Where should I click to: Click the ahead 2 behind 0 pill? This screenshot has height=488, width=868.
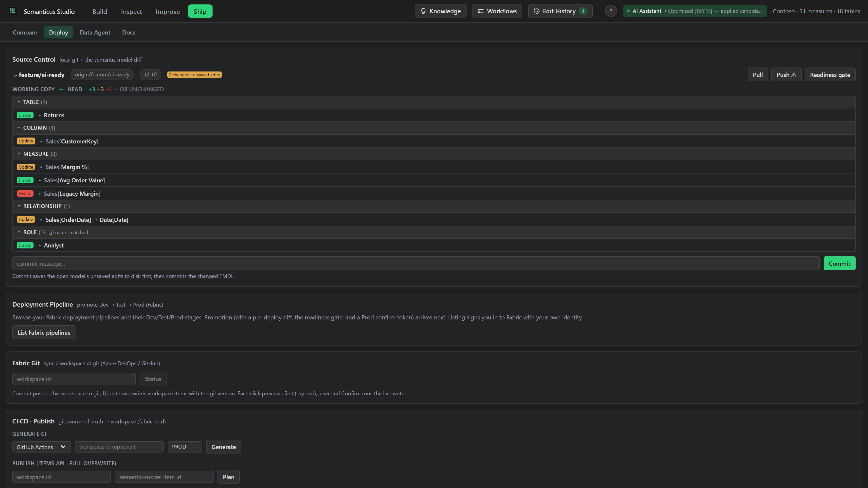pos(150,75)
